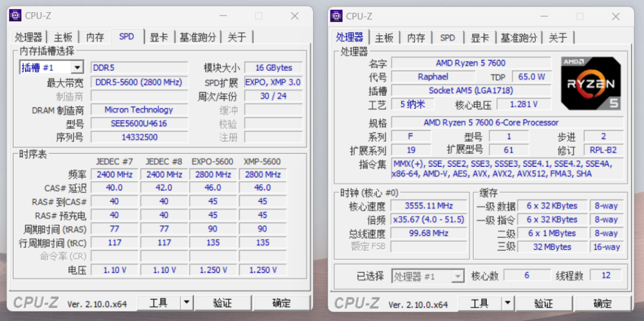Open 基准跑分 tab in right window

519,37
